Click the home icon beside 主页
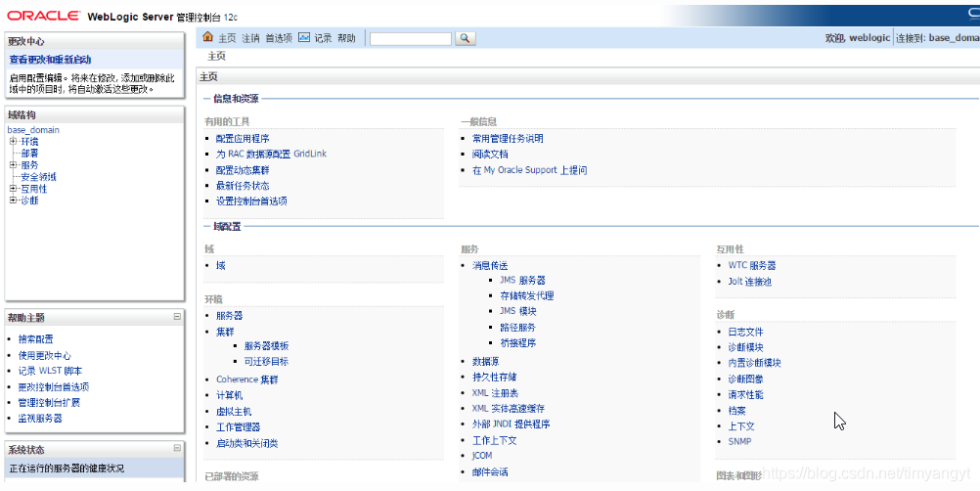The image size is (980, 491). click(x=208, y=37)
